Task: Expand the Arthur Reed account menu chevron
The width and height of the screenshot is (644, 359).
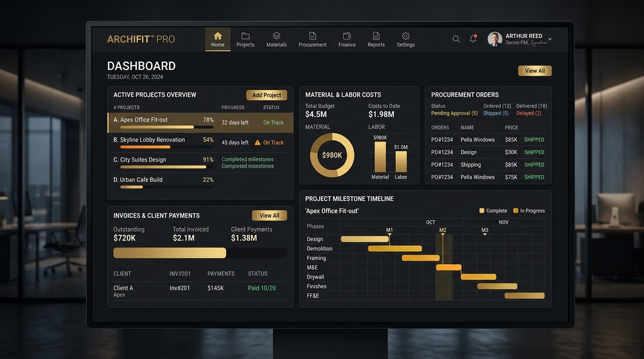Action: point(550,39)
